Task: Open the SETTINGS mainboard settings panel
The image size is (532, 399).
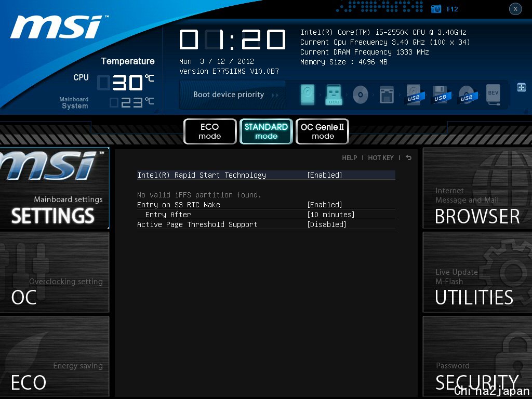Action: click(x=55, y=188)
